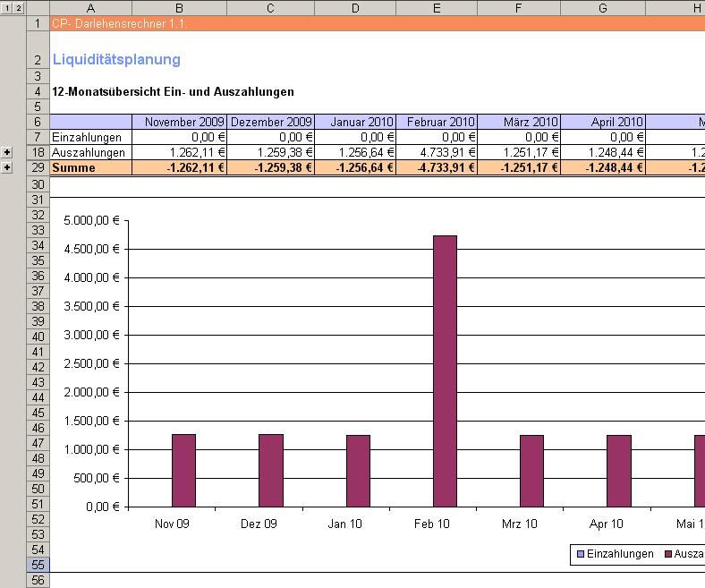Select column A header
Image resolution: width=705 pixels, height=588 pixels.
tap(91, 8)
